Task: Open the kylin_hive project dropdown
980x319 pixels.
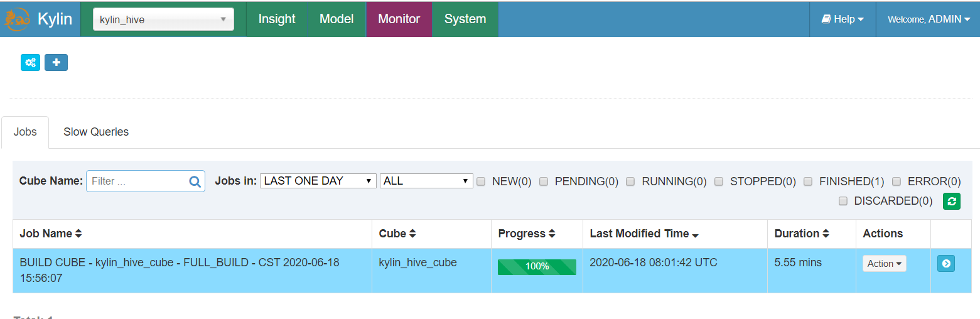Action: [x=163, y=19]
